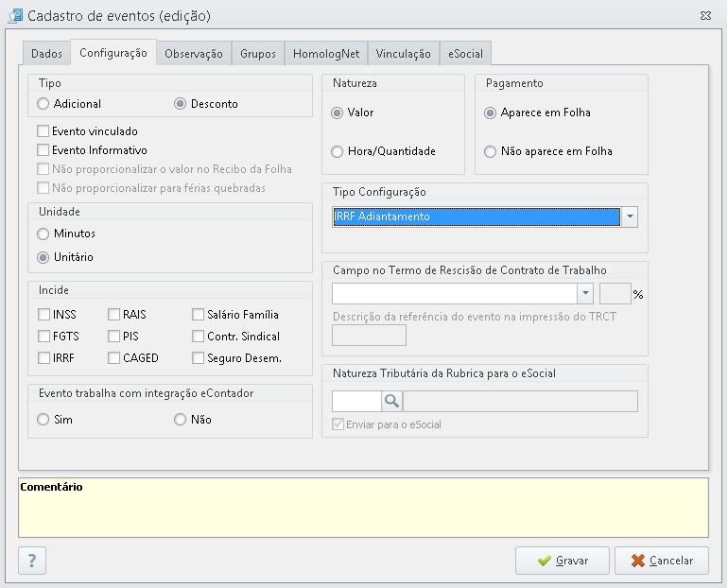The height and width of the screenshot is (588, 728).
Task: Click the percentage input field
Action: click(615, 293)
